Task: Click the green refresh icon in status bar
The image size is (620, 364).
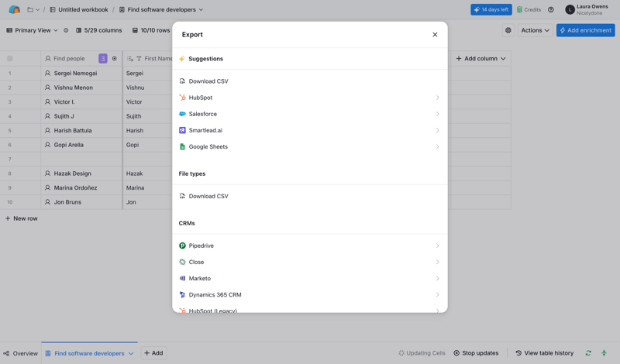Action: point(588,353)
